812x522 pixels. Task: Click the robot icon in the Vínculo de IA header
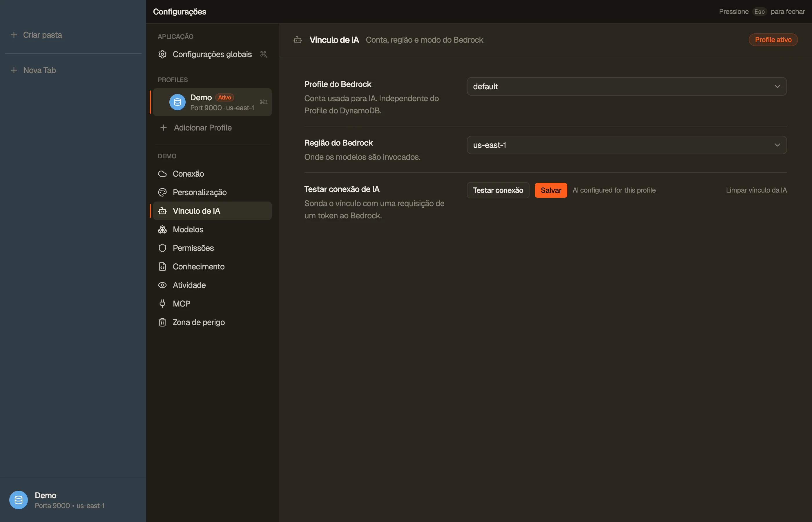tap(298, 40)
